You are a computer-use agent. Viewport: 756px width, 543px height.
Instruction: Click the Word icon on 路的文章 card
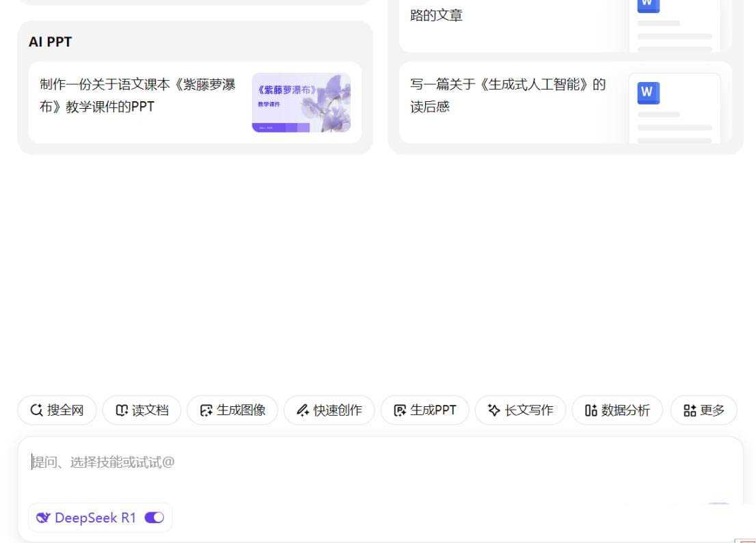pos(649,5)
